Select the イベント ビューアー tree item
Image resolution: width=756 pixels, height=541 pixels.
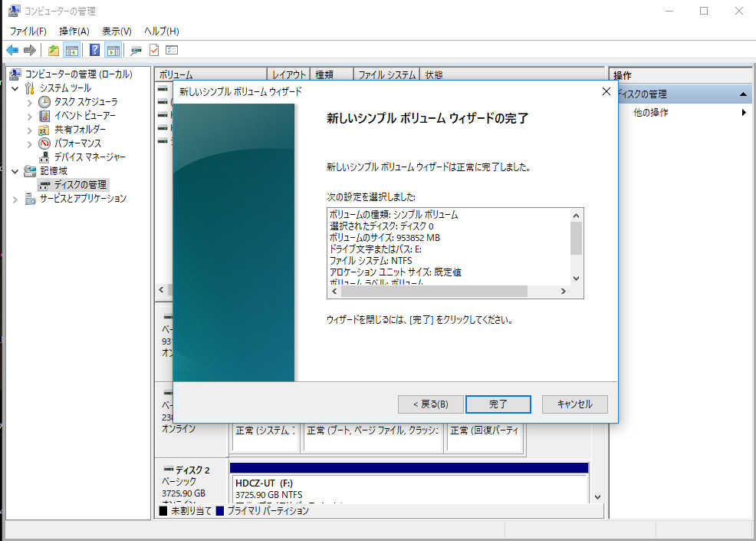click(84, 116)
